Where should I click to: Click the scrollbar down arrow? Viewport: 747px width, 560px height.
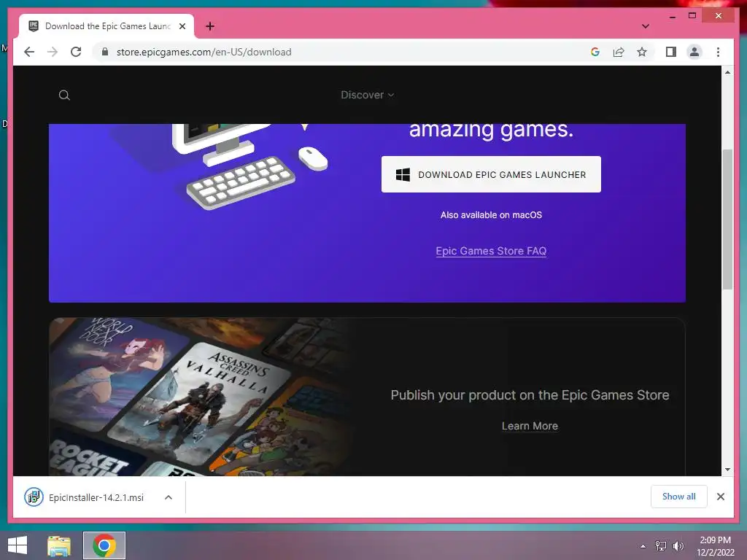click(727, 470)
